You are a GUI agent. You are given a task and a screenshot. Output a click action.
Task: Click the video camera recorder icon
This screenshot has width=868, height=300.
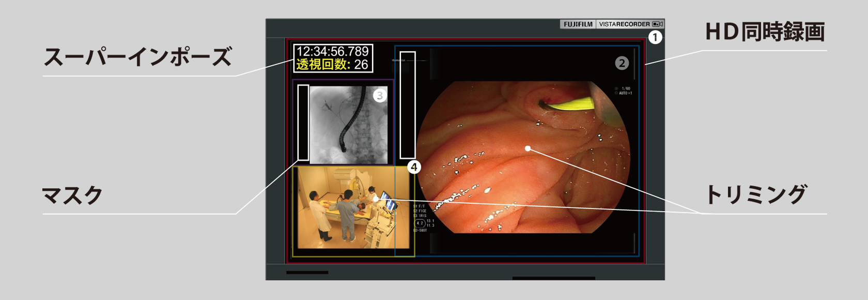click(x=657, y=24)
